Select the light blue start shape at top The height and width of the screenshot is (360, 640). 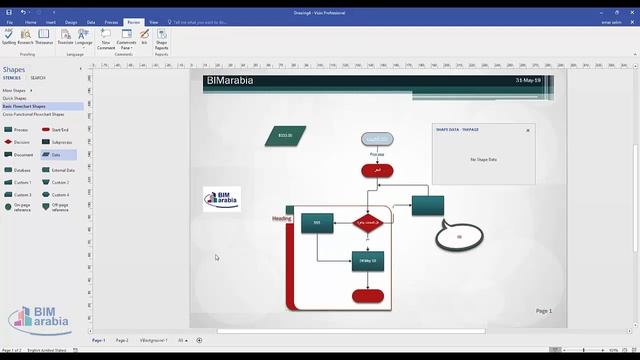[x=377, y=139]
